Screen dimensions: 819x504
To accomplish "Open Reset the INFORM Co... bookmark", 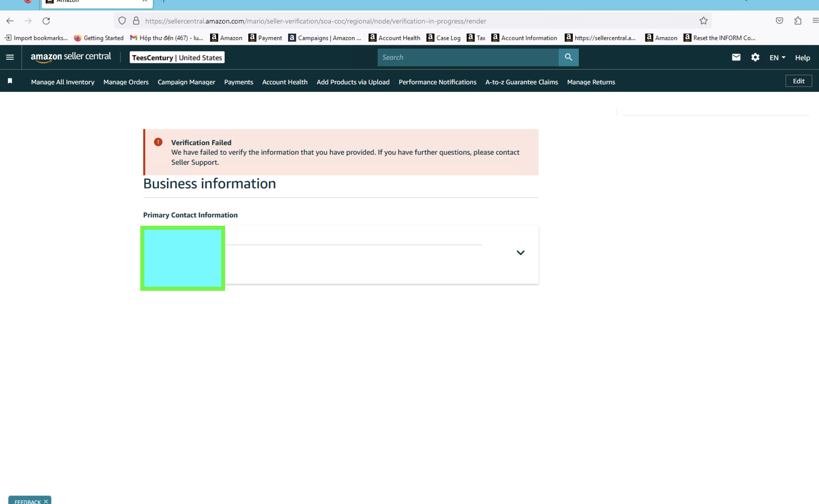I will [x=719, y=38].
